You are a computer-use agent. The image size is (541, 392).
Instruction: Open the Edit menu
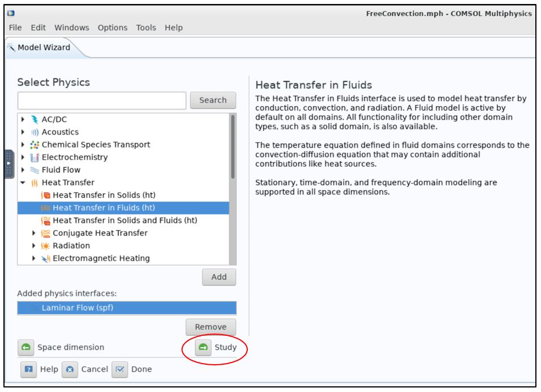pyautogui.click(x=38, y=28)
